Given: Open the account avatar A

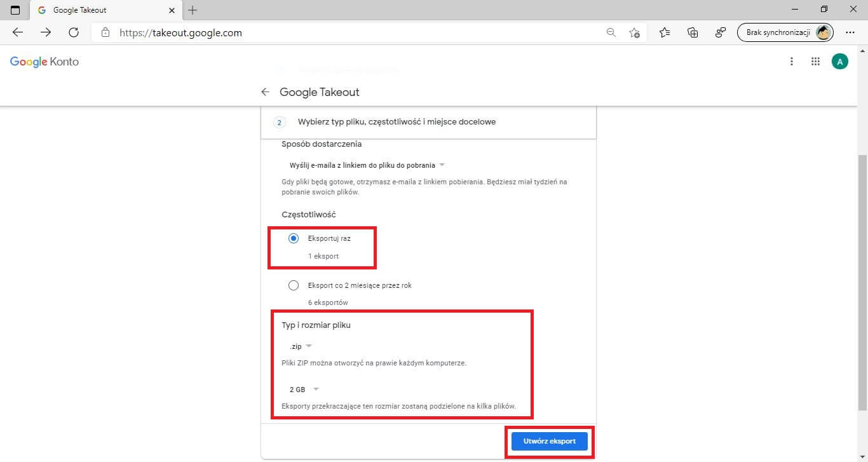Looking at the screenshot, I should point(840,62).
